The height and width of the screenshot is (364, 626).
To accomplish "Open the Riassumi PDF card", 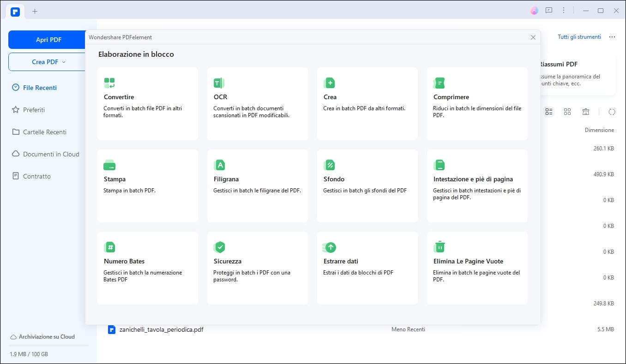I will (577, 74).
